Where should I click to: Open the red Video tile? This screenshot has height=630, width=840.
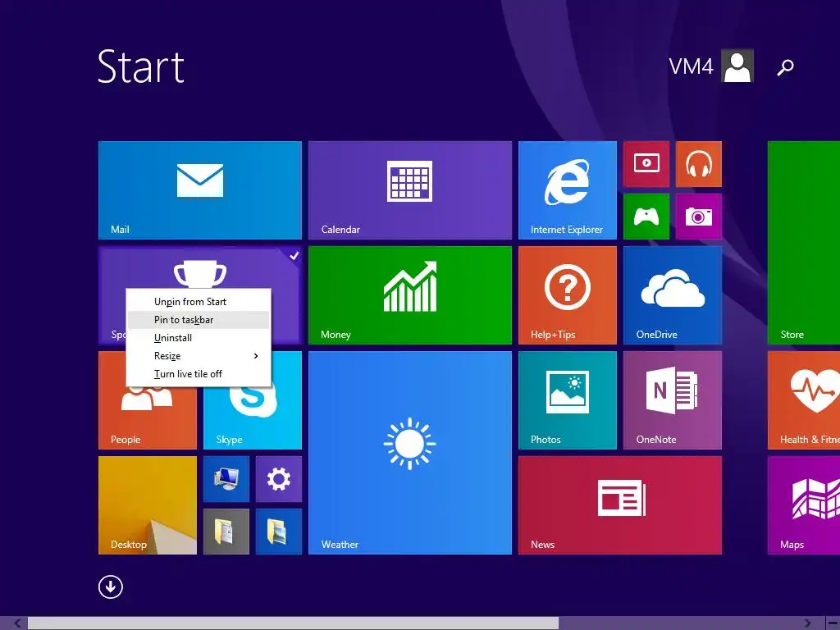[646, 164]
